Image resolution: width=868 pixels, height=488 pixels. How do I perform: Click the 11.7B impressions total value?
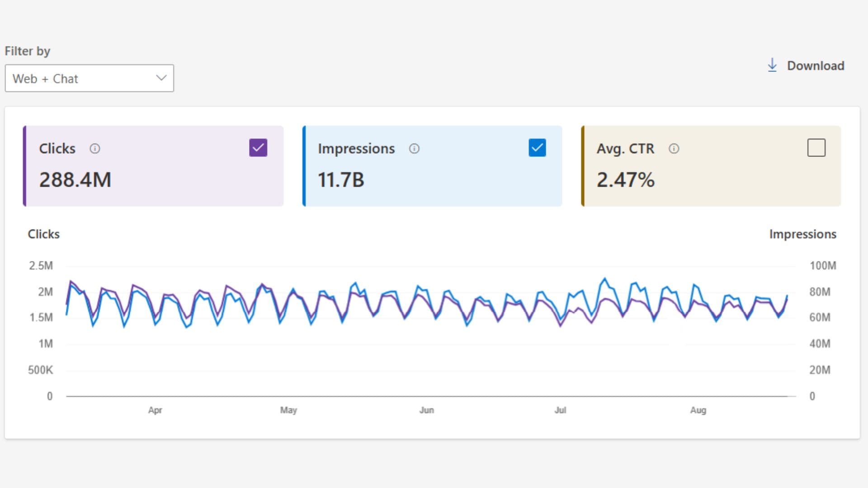[341, 180]
